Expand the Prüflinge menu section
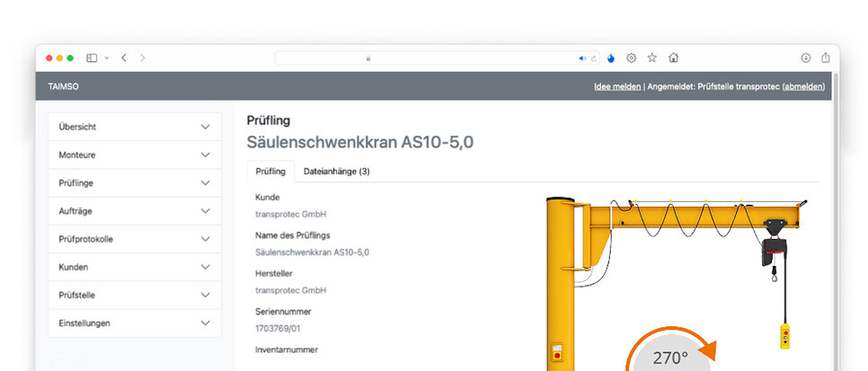This screenshot has height=371, width=868. click(135, 182)
